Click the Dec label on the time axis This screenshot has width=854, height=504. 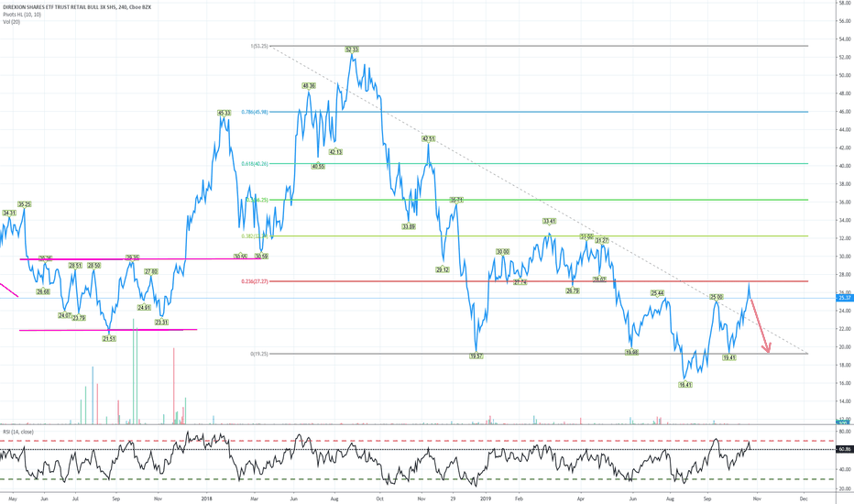coord(804,498)
